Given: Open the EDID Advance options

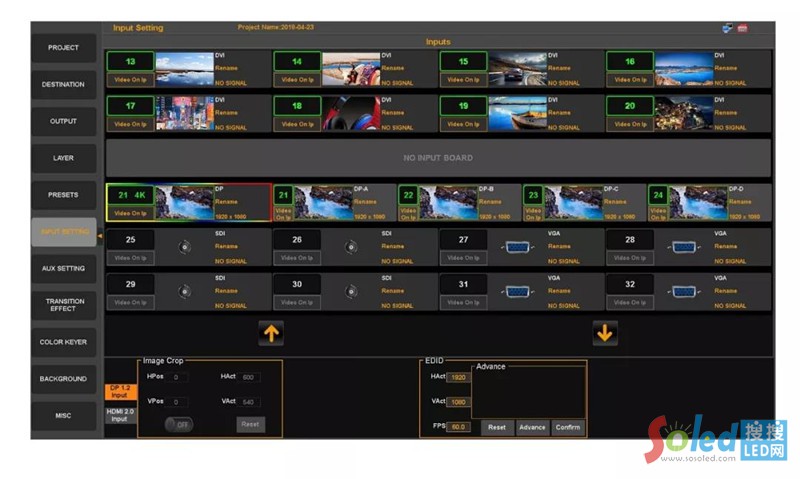Looking at the screenshot, I should point(532,427).
